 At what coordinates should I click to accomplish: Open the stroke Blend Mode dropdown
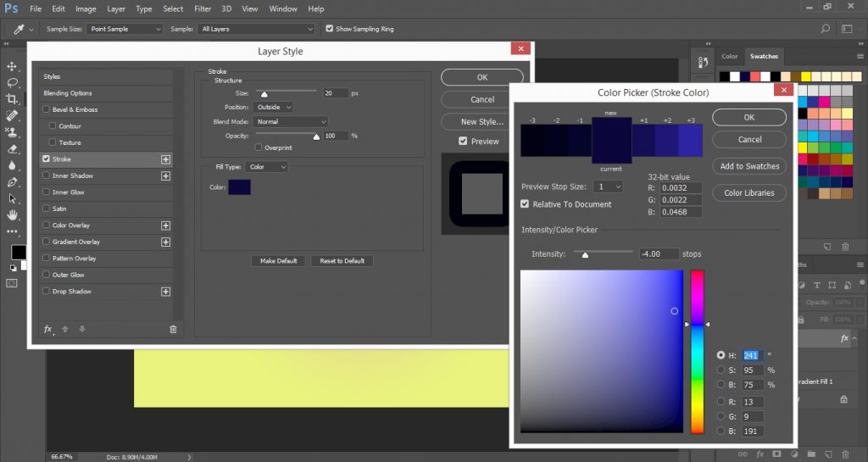291,122
